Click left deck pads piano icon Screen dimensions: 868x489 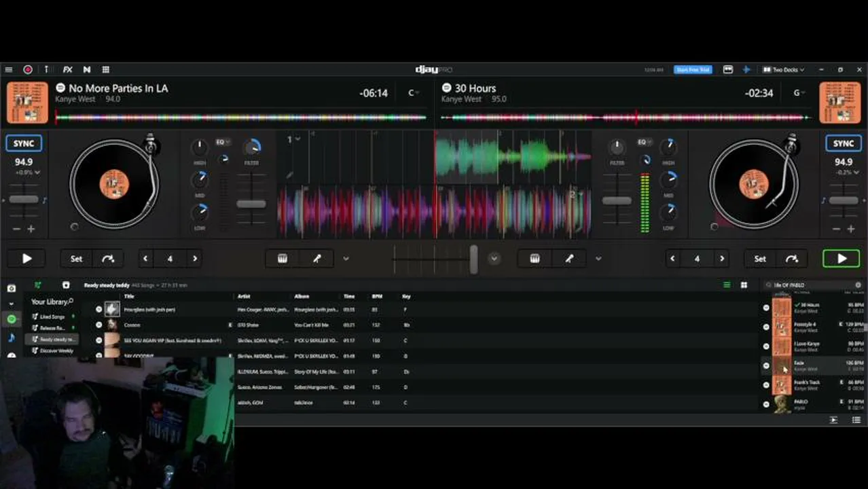point(283,259)
